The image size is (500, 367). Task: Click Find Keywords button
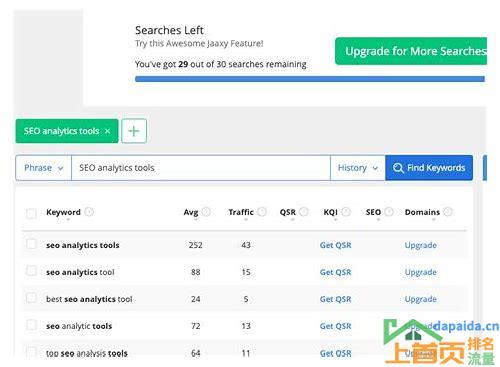coord(429,168)
